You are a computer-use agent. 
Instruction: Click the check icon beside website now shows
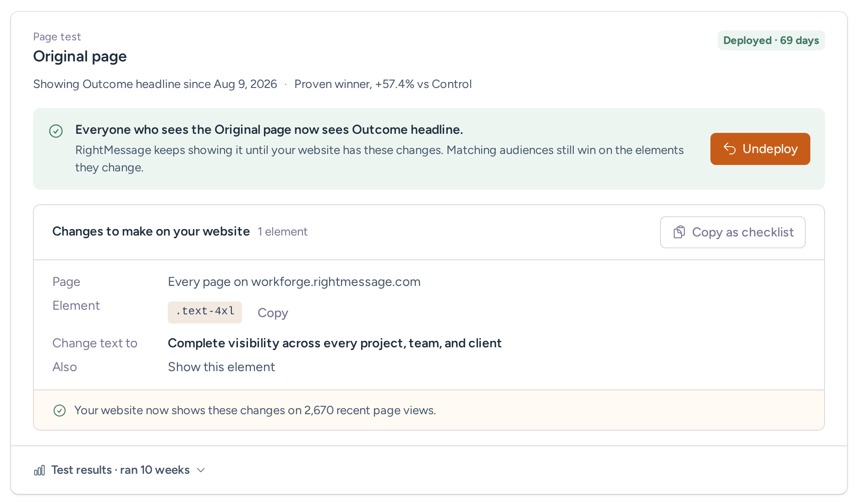click(x=60, y=411)
